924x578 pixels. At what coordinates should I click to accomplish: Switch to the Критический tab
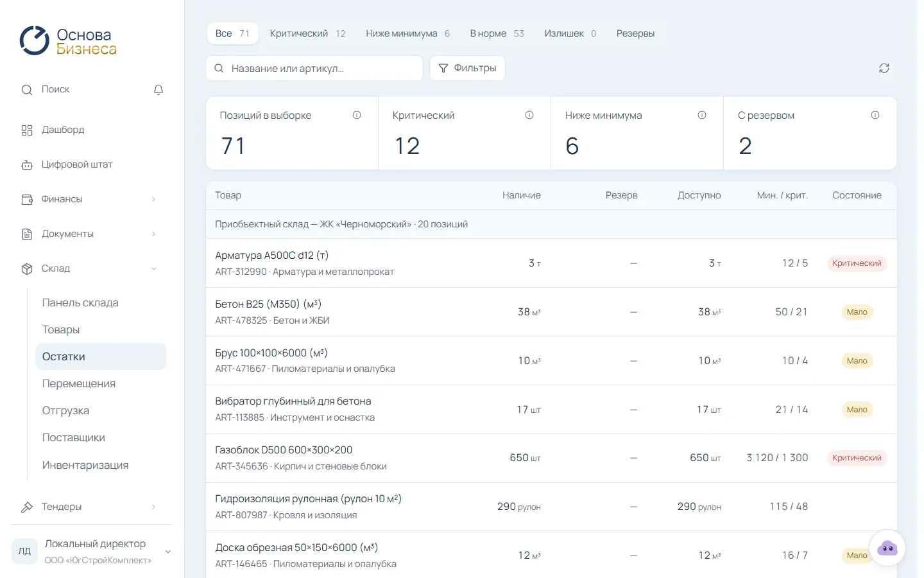pos(307,33)
